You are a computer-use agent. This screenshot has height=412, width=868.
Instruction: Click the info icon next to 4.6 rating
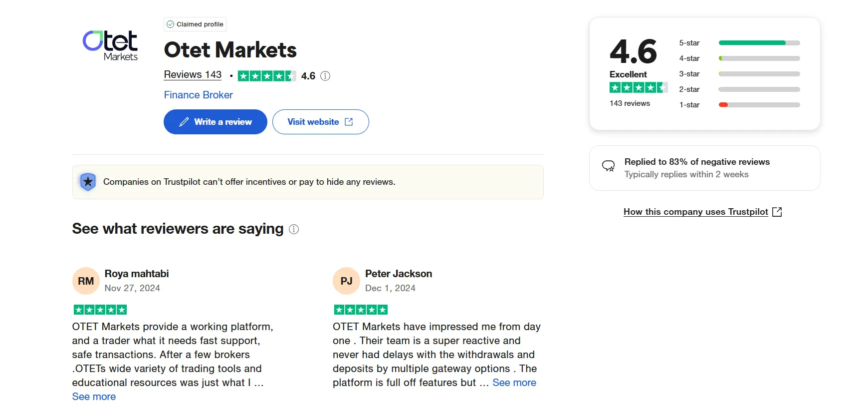325,76
